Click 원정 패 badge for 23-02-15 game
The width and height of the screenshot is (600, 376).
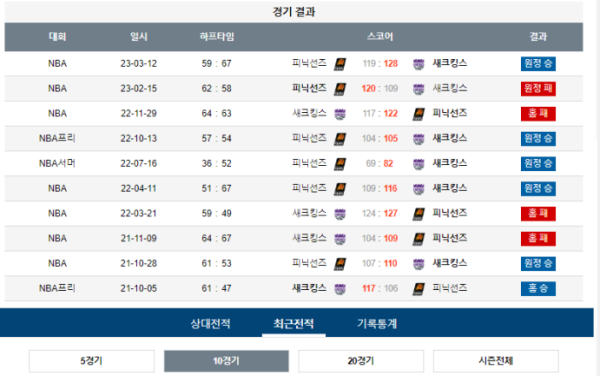point(538,88)
